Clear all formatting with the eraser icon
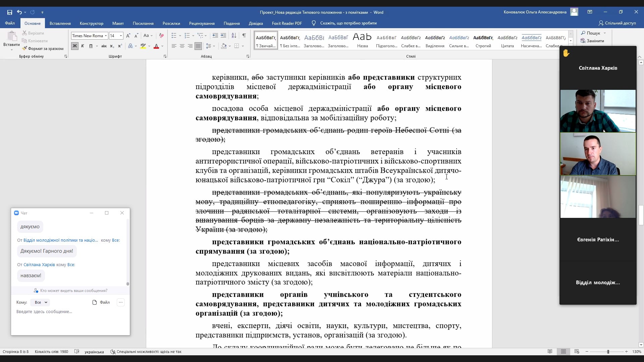The height and width of the screenshot is (362, 644). click(x=161, y=36)
